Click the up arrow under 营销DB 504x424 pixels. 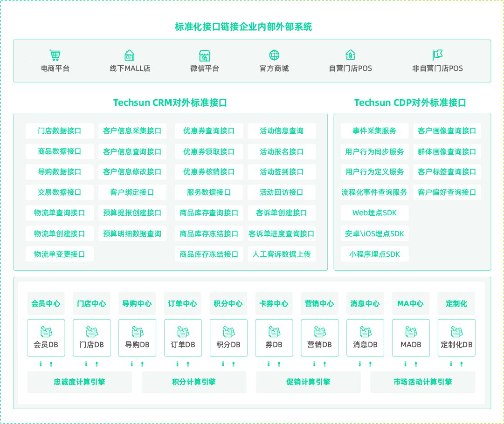coord(324,364)
